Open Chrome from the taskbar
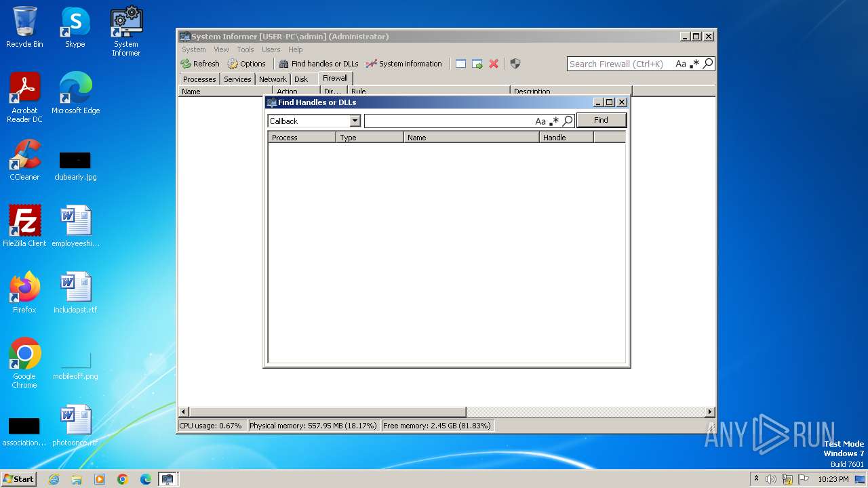Image resolution: width=868 pixels, height=488 pixels. [x=122, y=479]
